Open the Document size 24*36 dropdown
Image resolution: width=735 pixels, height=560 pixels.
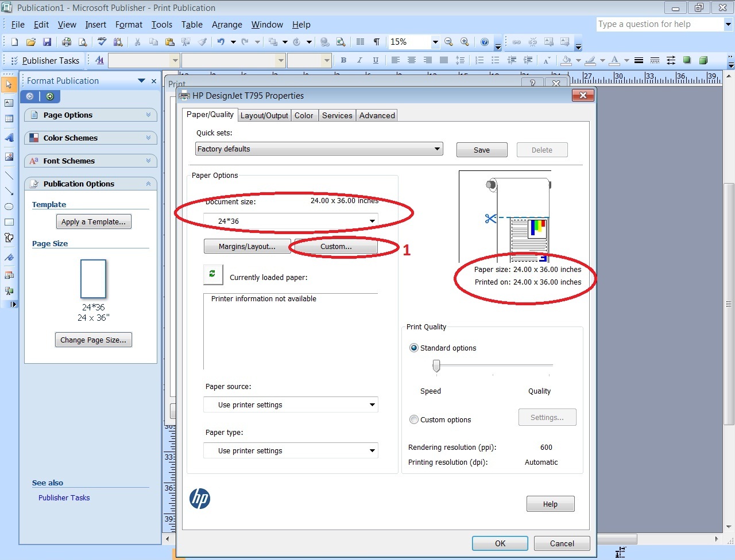[291, 221]
